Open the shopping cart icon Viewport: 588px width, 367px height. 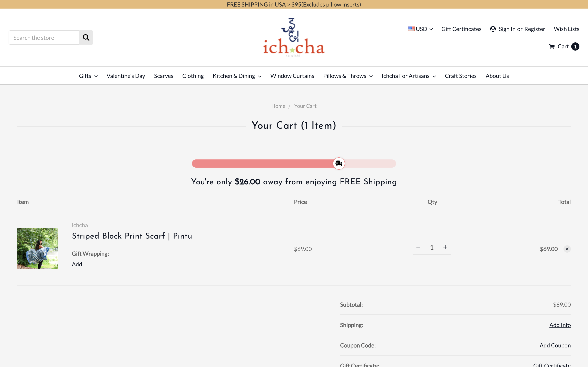(x=552, y=47)
